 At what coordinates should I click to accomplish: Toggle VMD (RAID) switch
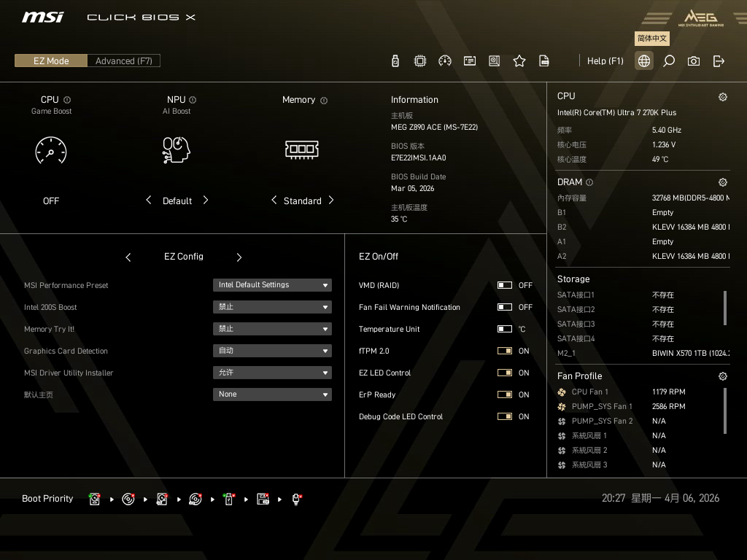point(505,285)
